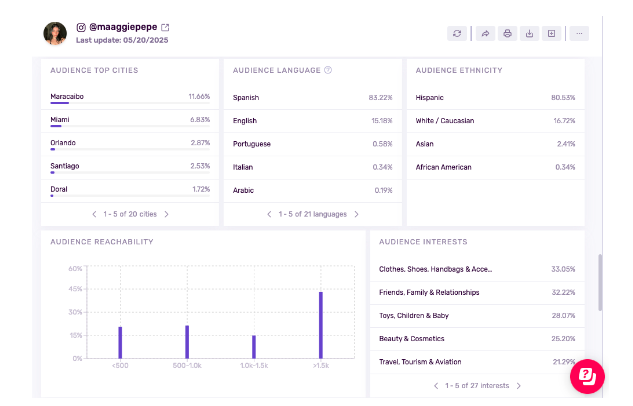Show next page of audience interests
633x406 pixels.
[x=518, y=385]
